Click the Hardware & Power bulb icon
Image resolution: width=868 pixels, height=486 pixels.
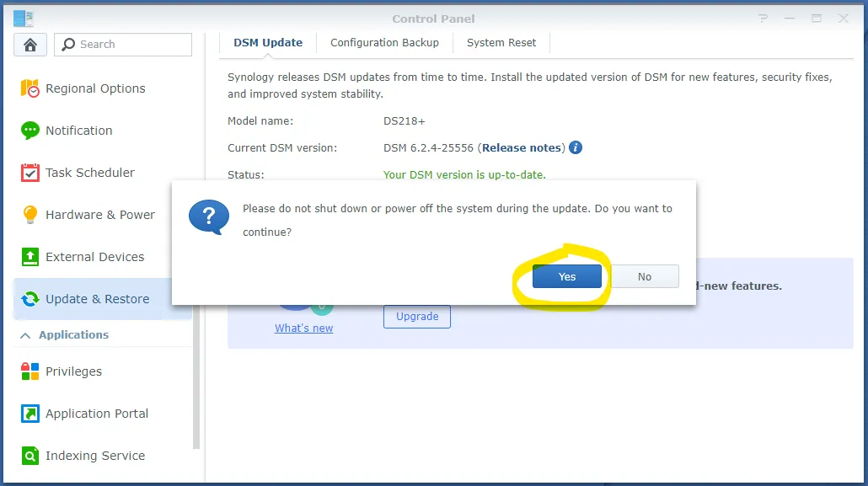tap(29, 215)
